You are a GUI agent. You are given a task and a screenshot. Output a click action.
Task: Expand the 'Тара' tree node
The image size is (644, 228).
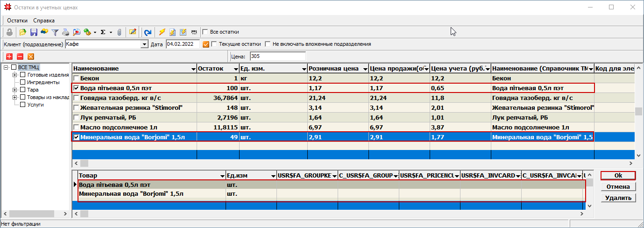tap(15, 90)
